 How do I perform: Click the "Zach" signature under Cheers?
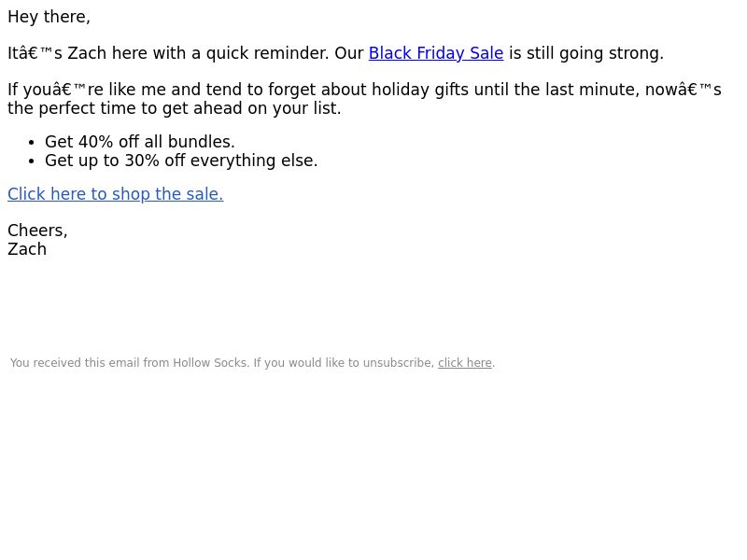[27, 249]
